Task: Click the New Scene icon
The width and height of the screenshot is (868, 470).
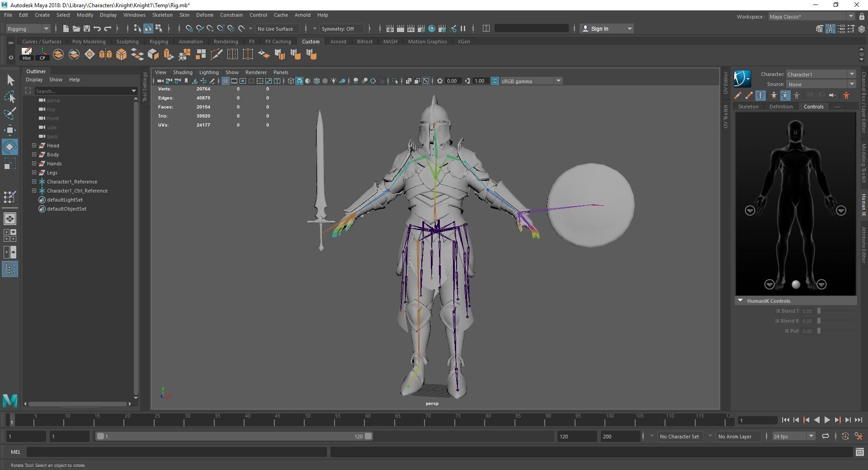Action: pos(66,28)
